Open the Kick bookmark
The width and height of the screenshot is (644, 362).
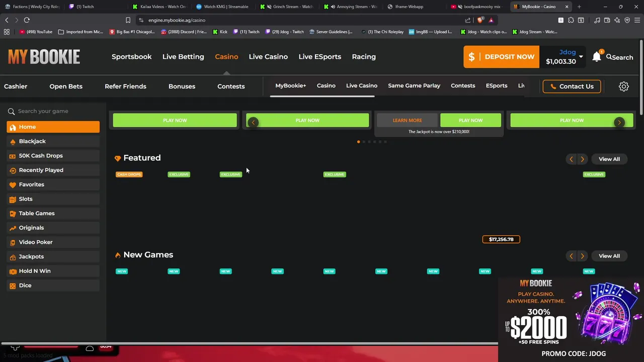click(220, 32)
